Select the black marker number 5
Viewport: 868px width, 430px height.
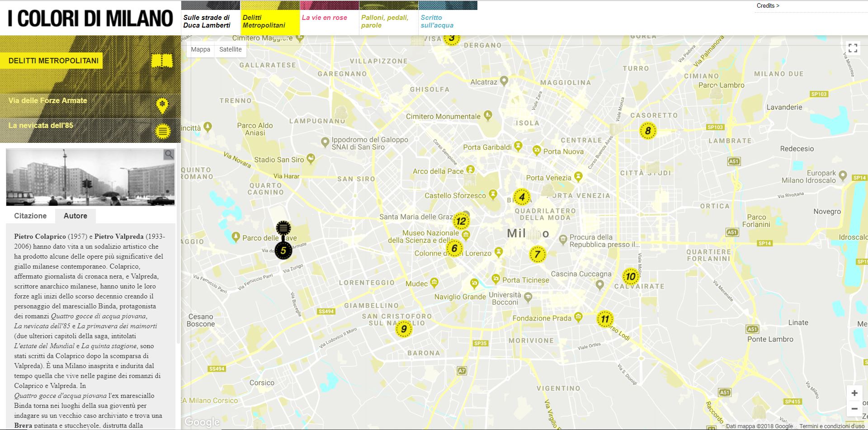tap(283, 250)
